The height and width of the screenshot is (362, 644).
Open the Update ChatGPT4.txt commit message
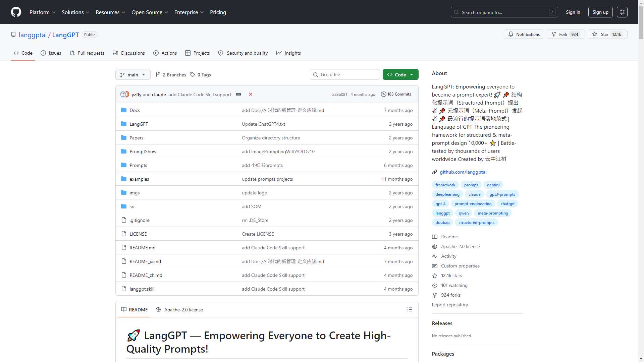pyautogui.click(x=264, y=124)
